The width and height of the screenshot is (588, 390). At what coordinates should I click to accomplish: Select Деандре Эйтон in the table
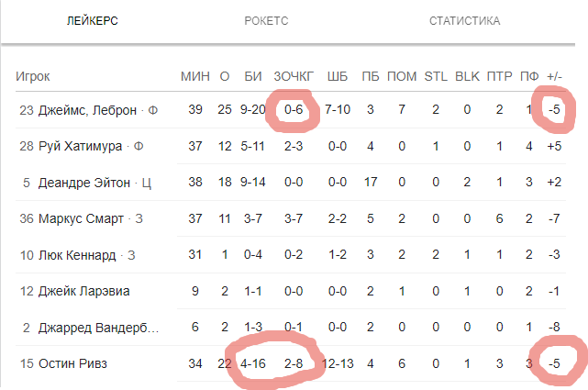coord(88,183)
